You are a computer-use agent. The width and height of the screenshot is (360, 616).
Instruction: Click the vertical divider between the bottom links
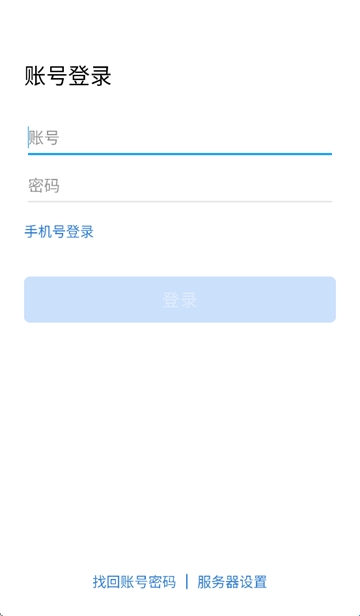187,582
